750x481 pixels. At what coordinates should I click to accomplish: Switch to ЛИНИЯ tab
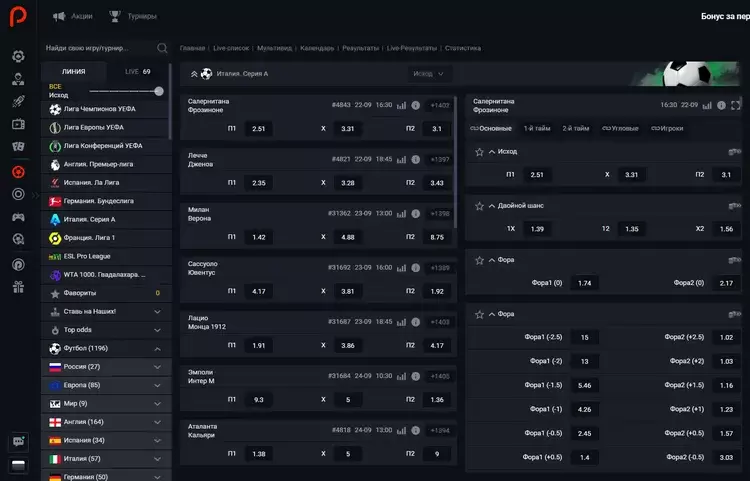point(74,72)
